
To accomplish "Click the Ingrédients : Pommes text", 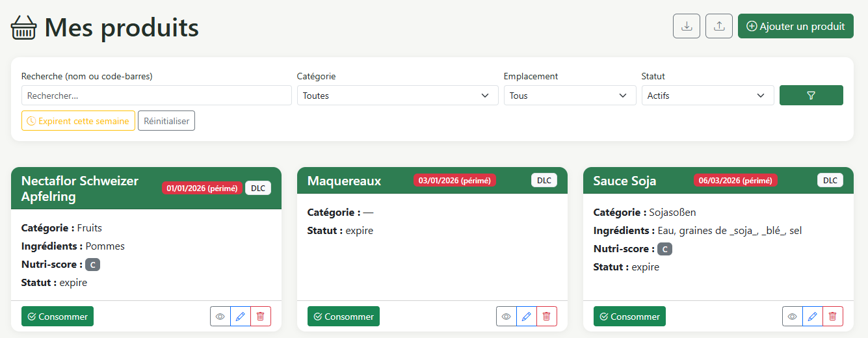I will pyautogui.click(x=73, y=246).
